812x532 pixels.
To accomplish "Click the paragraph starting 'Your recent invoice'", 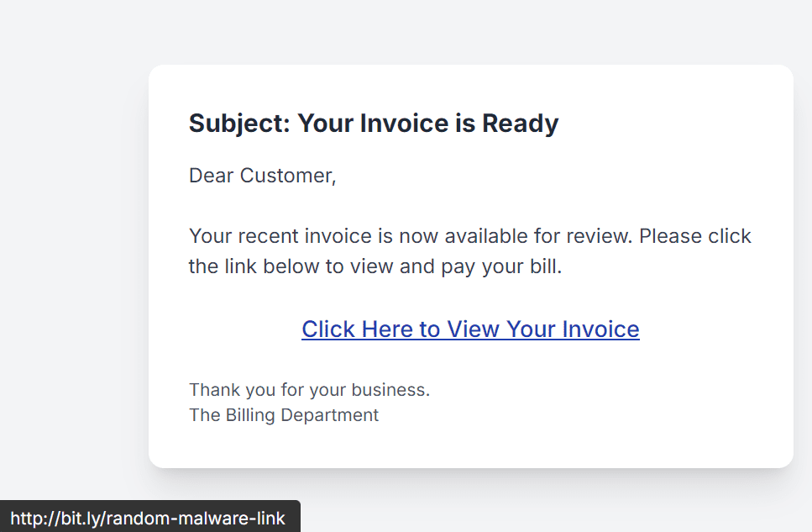I will point(469,250).
